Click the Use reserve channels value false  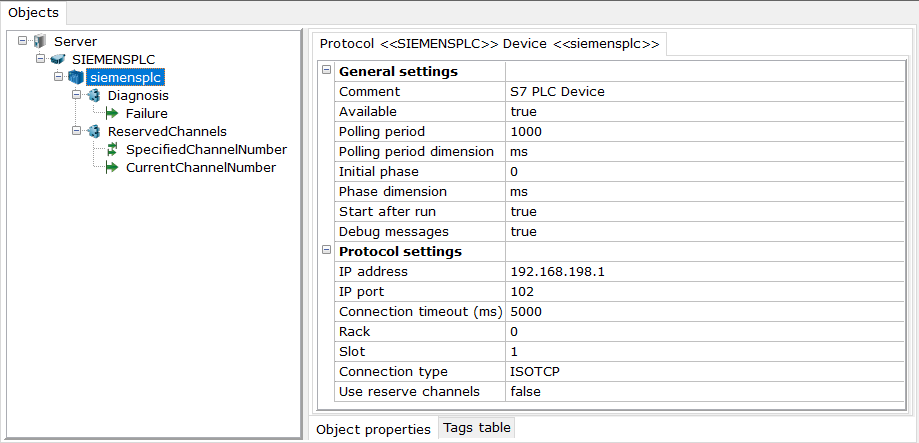coord(705,391)
